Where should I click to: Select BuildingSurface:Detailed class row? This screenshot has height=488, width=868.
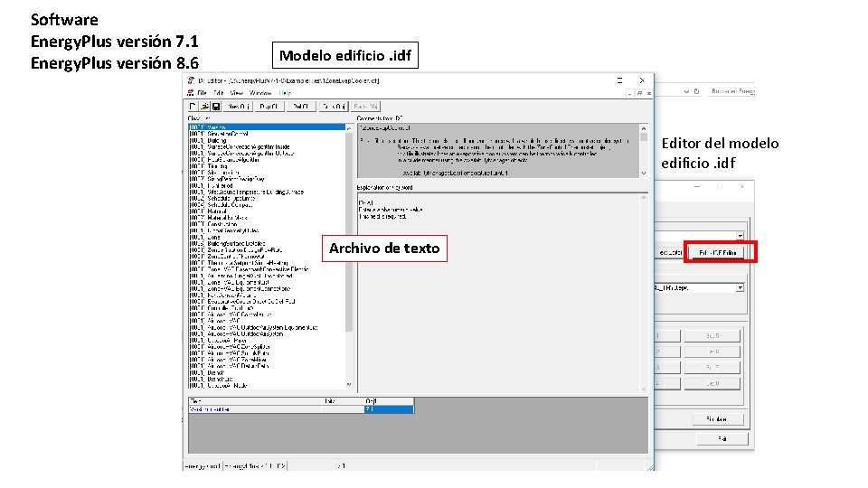[x=267, y=243]
